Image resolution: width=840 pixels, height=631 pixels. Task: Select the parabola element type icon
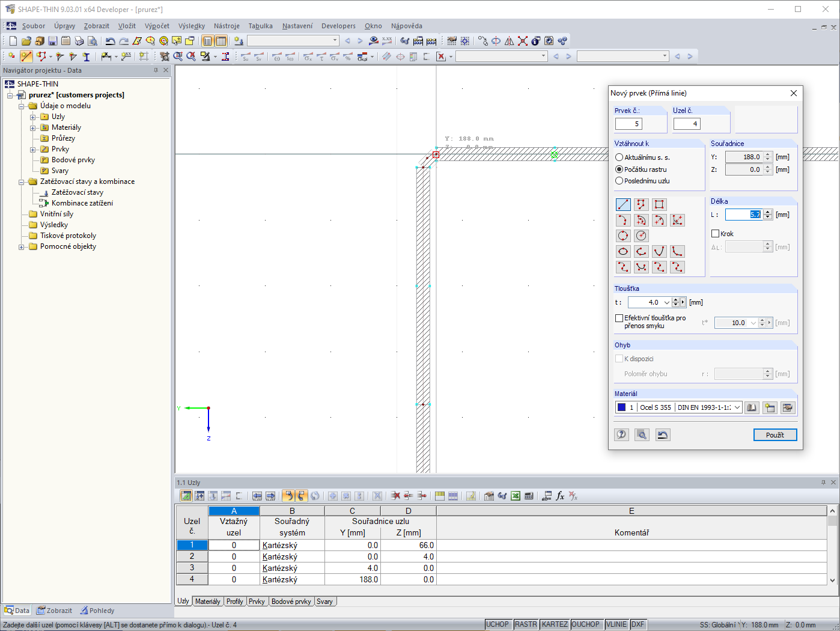click(x=659, y=251)
